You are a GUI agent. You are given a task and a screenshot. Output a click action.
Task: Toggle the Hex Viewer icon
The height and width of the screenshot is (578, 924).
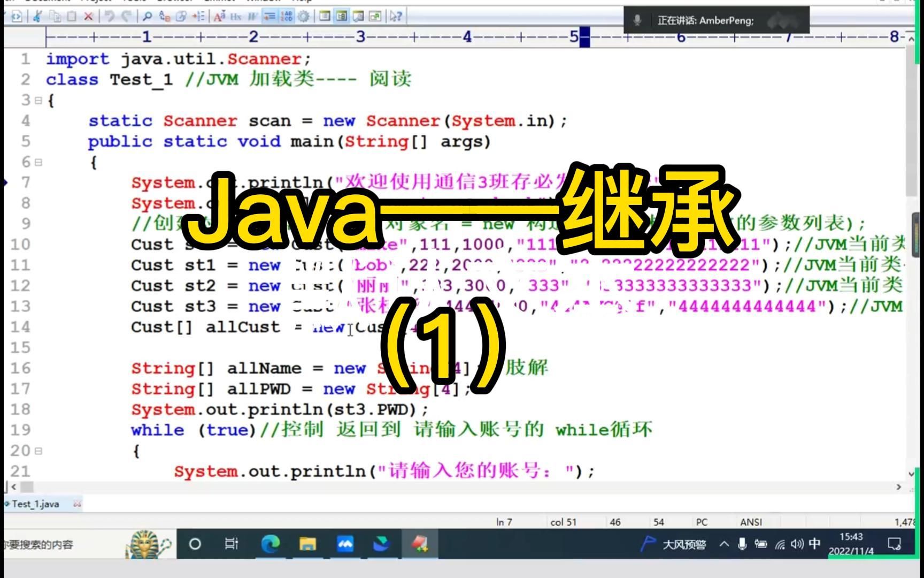(x=236, y=17)
